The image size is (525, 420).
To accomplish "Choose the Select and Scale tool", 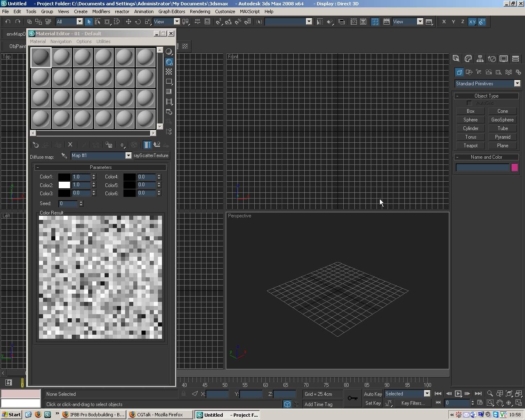I will pos(148,22).
